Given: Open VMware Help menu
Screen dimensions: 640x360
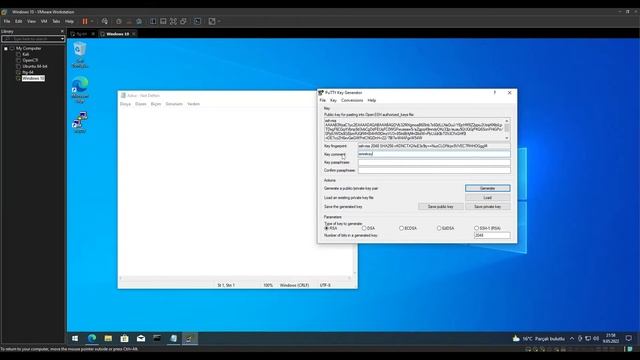Looking at the screenshot, I should [x=69, y=21].
